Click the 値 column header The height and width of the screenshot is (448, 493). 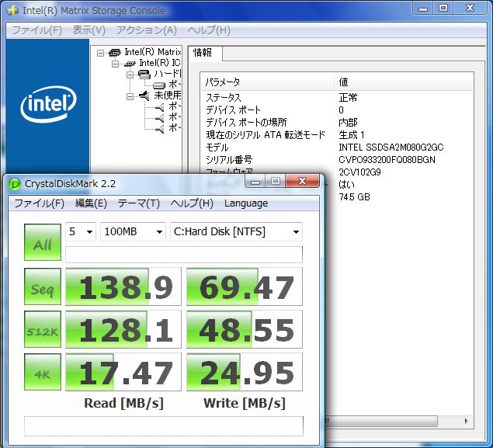[x=403, y=82]
